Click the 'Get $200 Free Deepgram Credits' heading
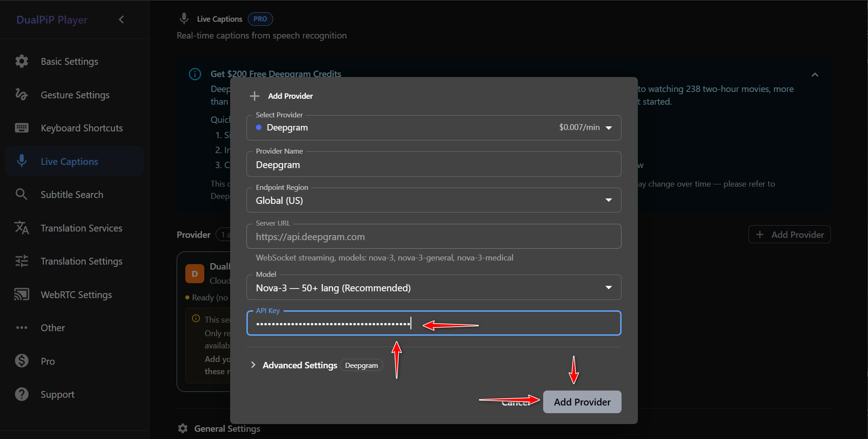 [x=276, y=74]
